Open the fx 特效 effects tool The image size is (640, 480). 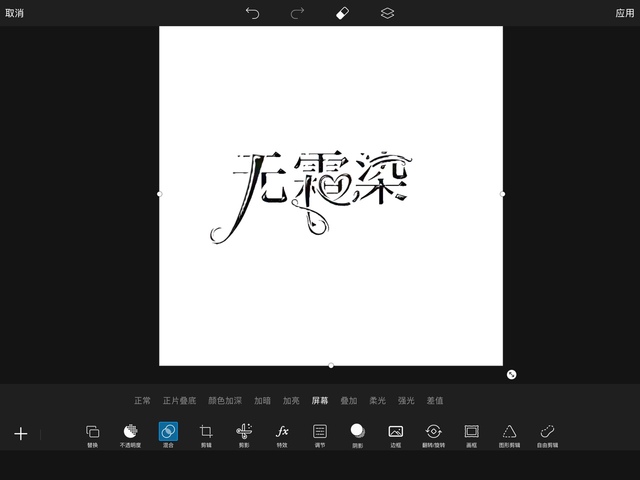point(282,433)
